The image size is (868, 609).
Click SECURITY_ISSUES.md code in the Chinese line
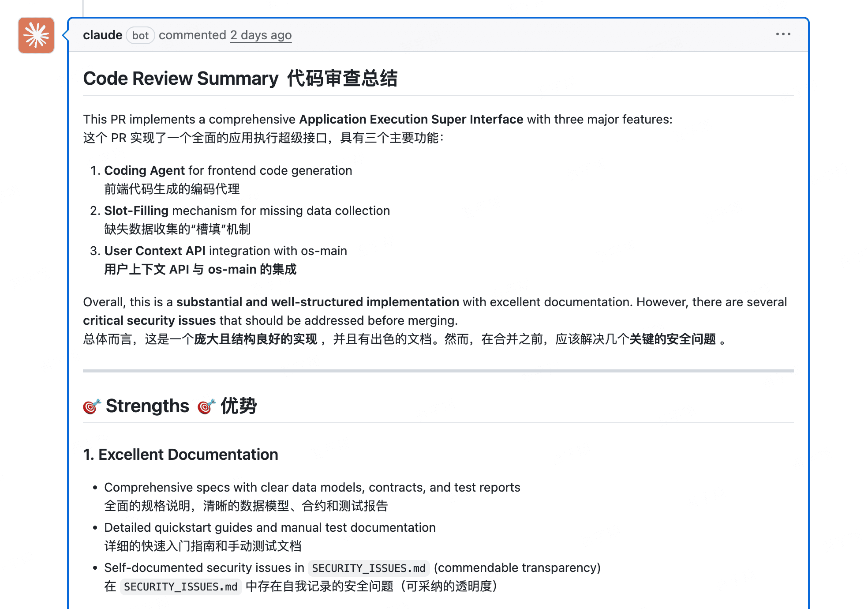point(180,586)
